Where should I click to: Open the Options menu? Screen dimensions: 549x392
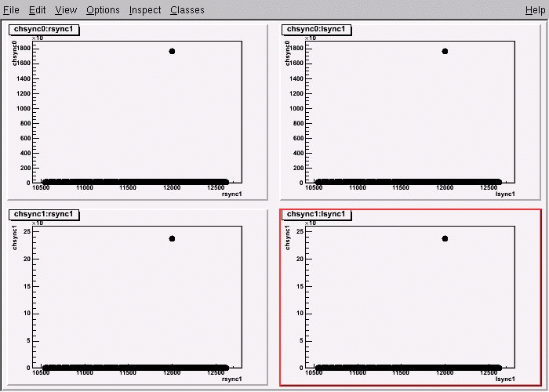pos(103,10)
